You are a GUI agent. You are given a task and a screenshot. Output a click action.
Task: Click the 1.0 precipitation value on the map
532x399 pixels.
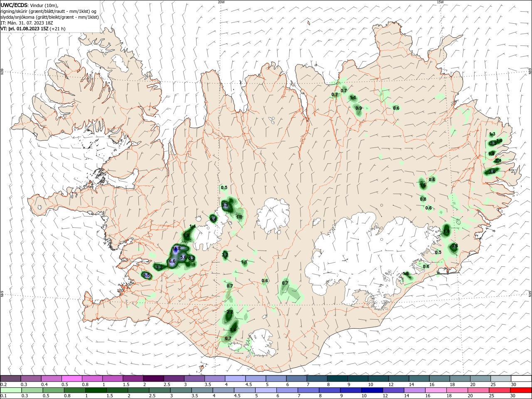click(x=239, y=217)
